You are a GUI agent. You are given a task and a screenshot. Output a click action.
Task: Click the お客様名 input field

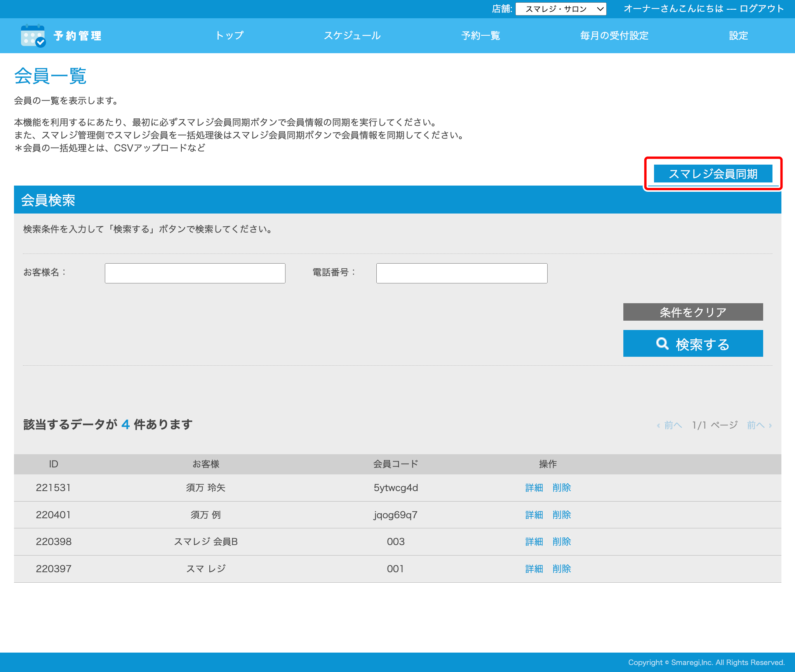(195, 273)
